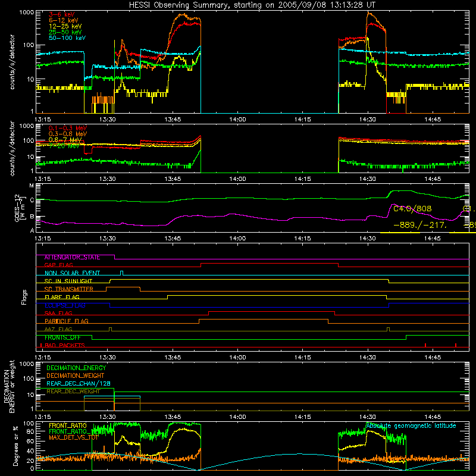The width and height of the screenshot is (476, 476).
Task: Select the '6-12 keV' legend label
Action: pyautogui.click(x=64, y=20)
